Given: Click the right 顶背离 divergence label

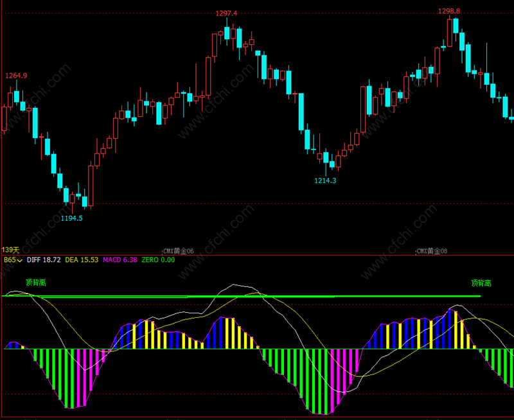Looking at the screenshot, I should coord(481,283).
